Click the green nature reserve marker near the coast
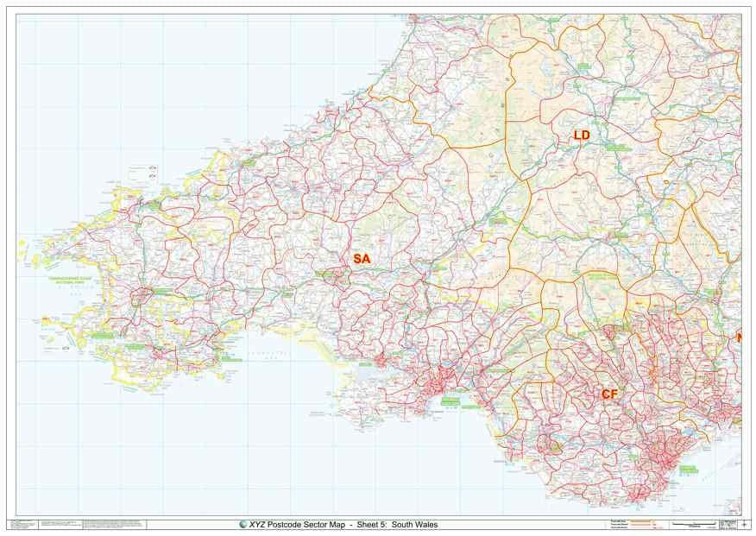 (x=451, y=401)
